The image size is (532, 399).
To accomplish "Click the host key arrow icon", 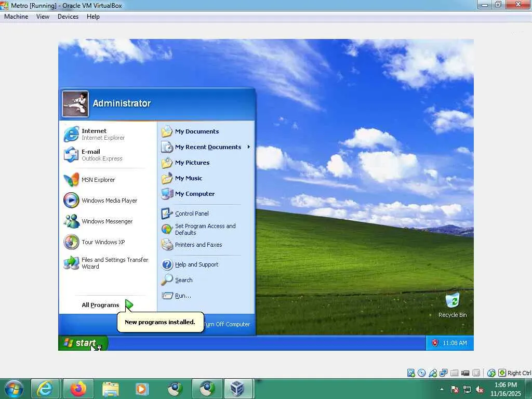I will [x=502, y=373].
